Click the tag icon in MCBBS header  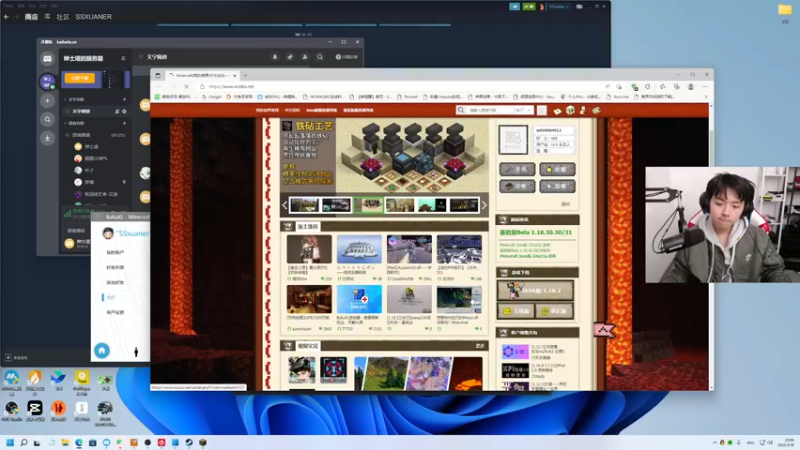click(557, 110)
